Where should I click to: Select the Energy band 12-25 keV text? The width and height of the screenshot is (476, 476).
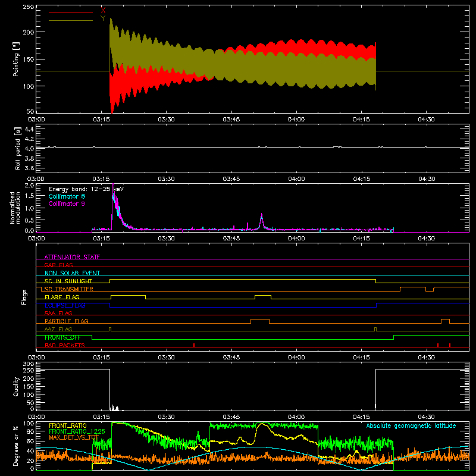coord(86,189)
